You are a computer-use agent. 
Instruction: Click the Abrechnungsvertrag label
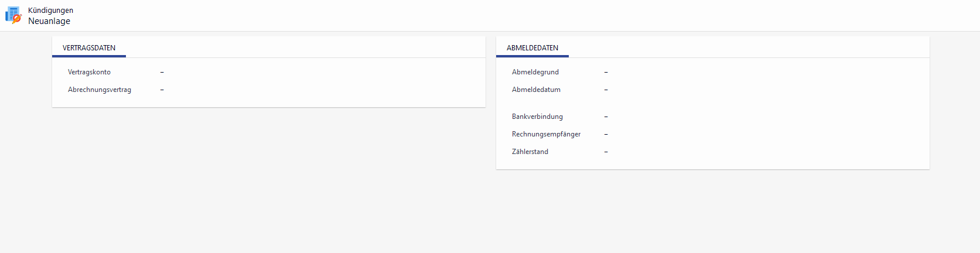click(100, 90)
